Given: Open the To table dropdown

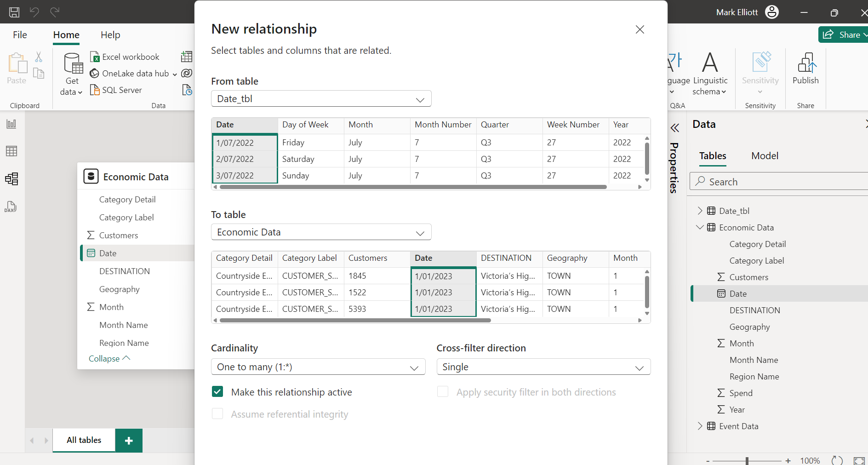Looking at the screenshot, I should pyautogui.click(x=321, y=232).
